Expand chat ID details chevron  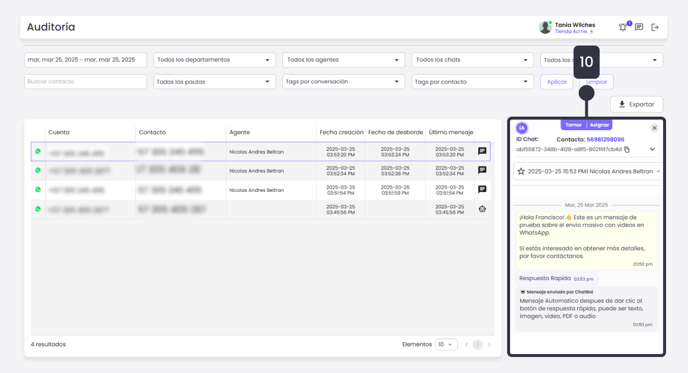652,149
